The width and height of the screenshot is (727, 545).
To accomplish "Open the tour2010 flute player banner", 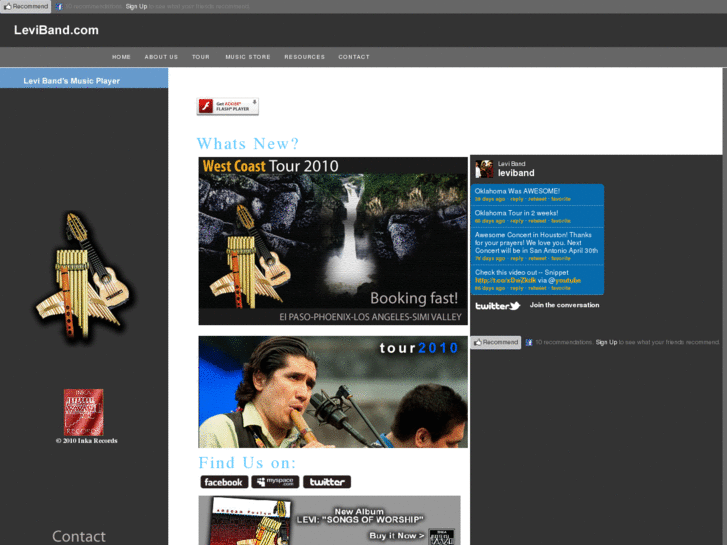I will [x=333, y=392].
